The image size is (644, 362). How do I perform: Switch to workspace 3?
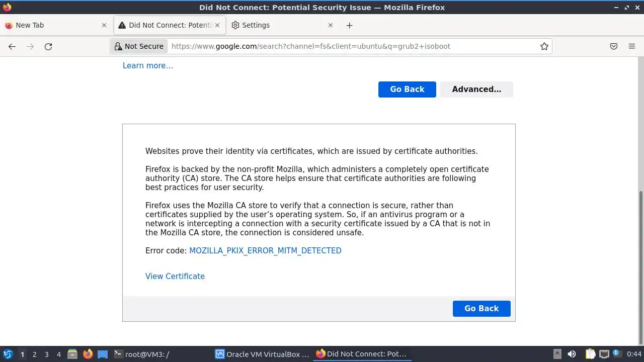46,354
